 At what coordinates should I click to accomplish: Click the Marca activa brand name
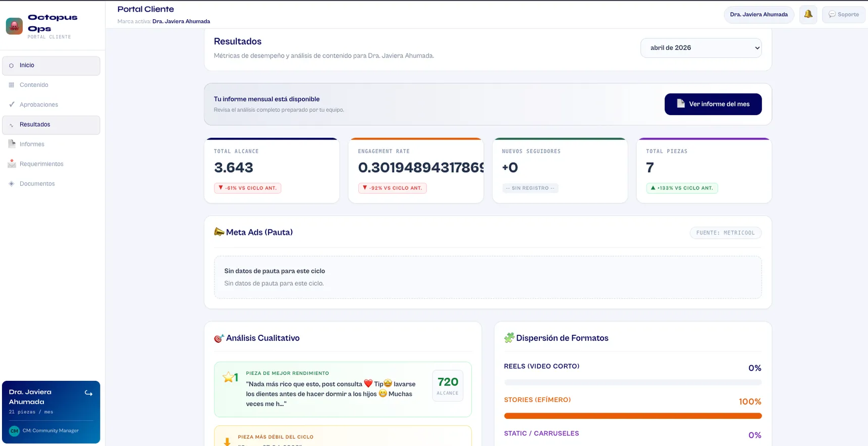point(181,21)
